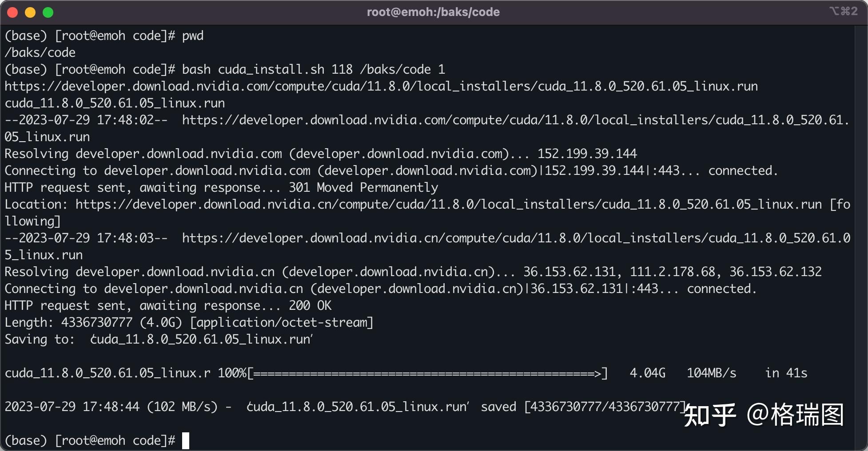
Task: Click the 知乎 @格瑞图 watermark
Action: click(x=763, y=415)
